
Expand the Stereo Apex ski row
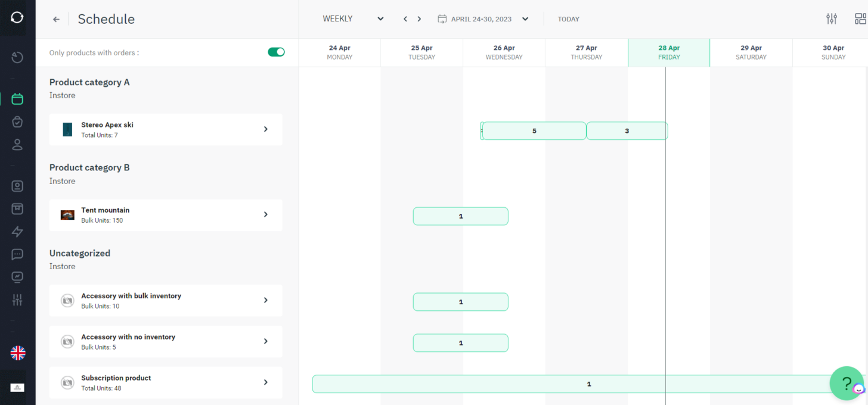[265, 129]
